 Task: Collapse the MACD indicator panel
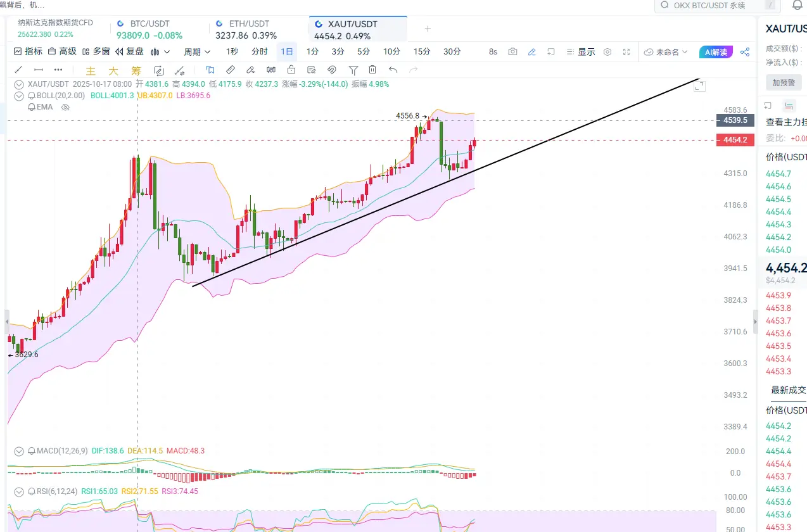pyautogui.click(x=19, y=451)
